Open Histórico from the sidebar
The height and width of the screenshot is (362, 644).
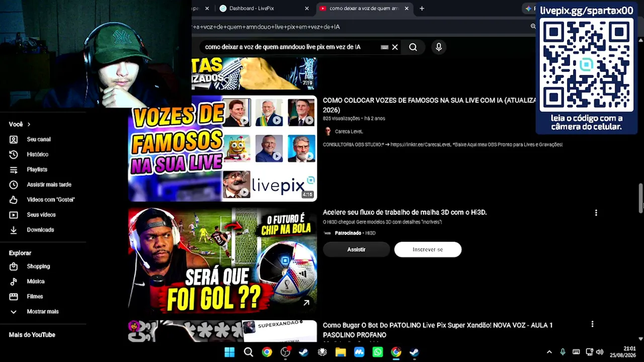(38, 154)
